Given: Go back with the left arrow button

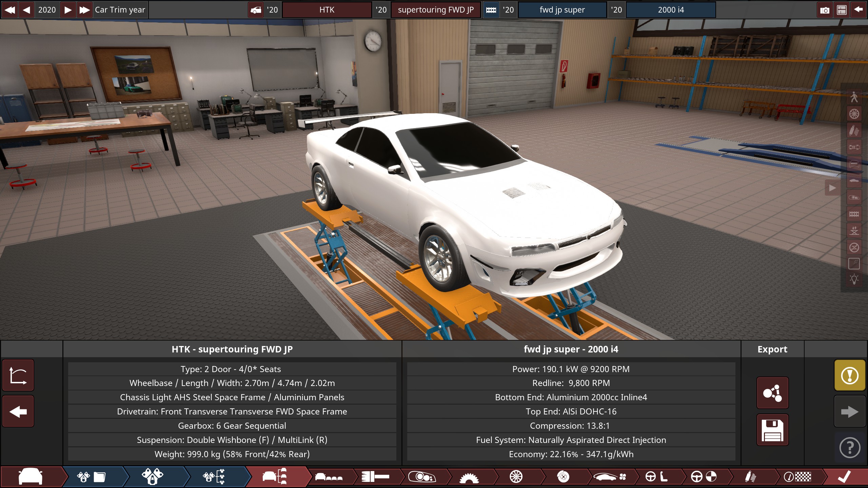Looking at the screenshot, I should [18, 411].
